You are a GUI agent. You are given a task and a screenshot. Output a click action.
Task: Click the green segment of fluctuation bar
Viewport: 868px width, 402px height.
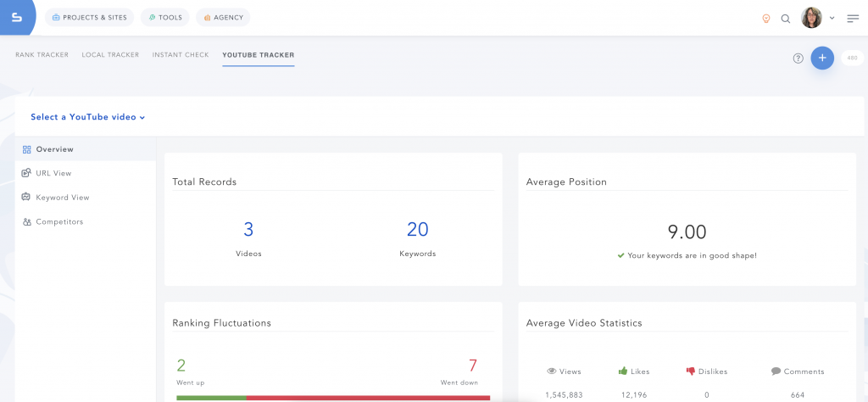tap(211, 398)
